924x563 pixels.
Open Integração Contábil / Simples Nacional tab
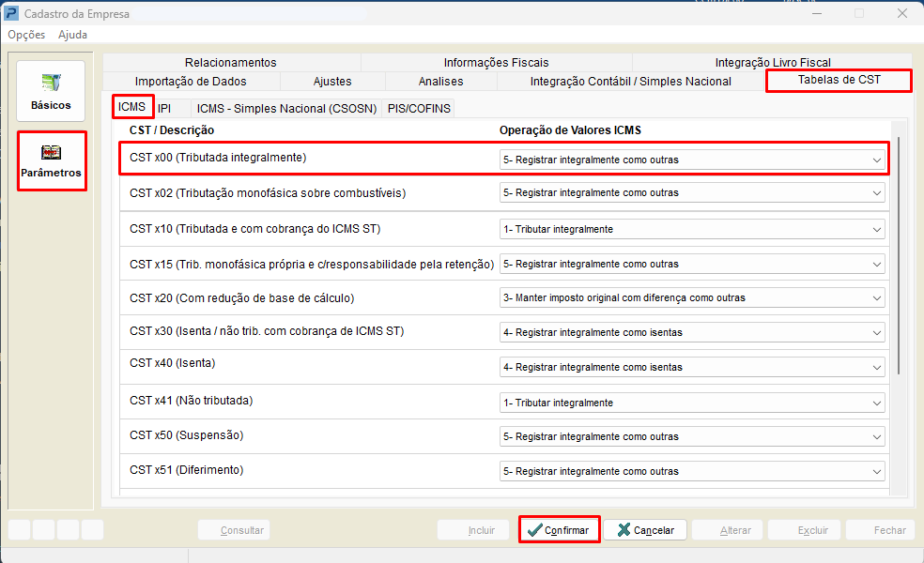pos(630,82)
